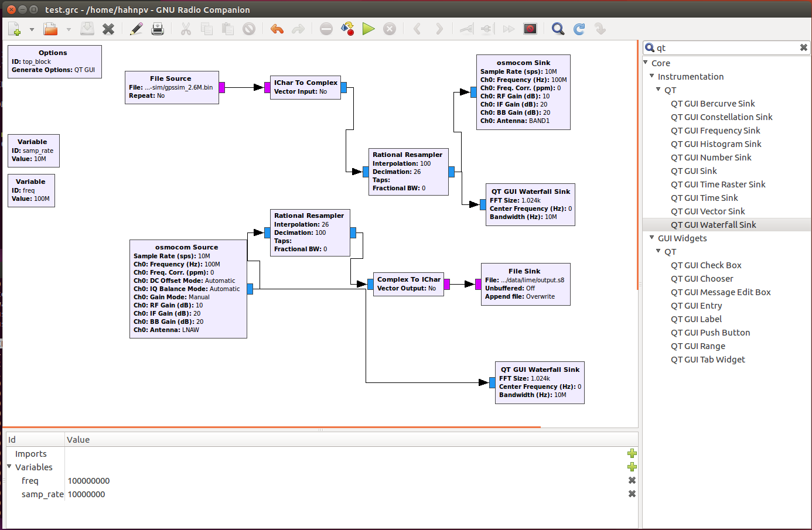Open the new file dropdown arrow
Viewport: 812px width, 530px height.
pos(32,29)
